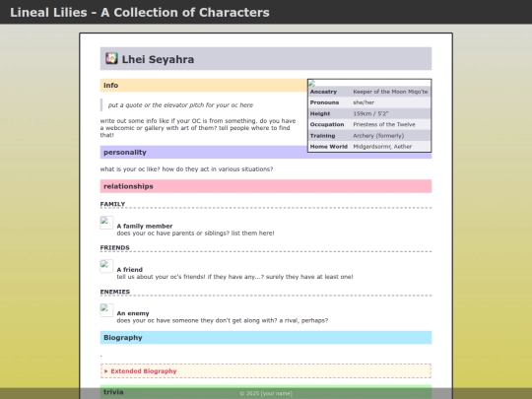Click the character icon beside Lhei Seyahra
Screen dimensions: 532x399
[111, 58]
